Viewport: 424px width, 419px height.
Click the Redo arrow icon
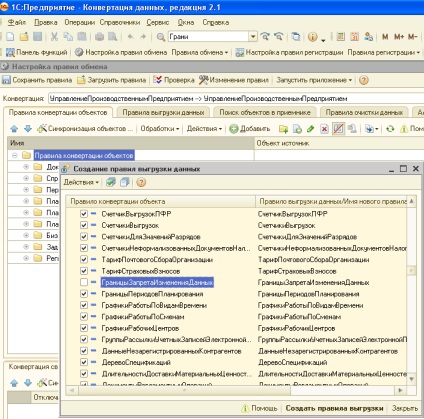tap(143, 37)
